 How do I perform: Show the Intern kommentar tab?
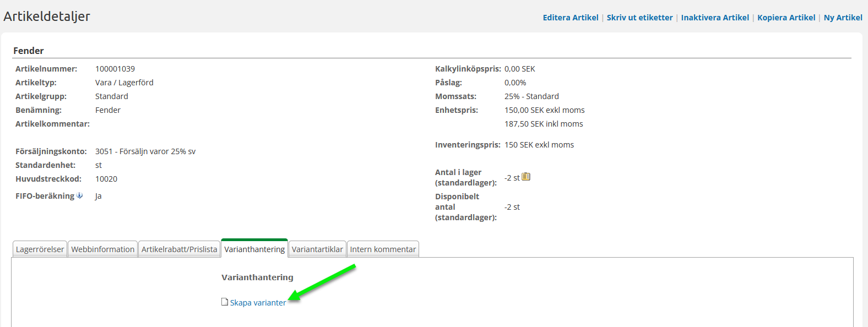click(x=383, y=249)
